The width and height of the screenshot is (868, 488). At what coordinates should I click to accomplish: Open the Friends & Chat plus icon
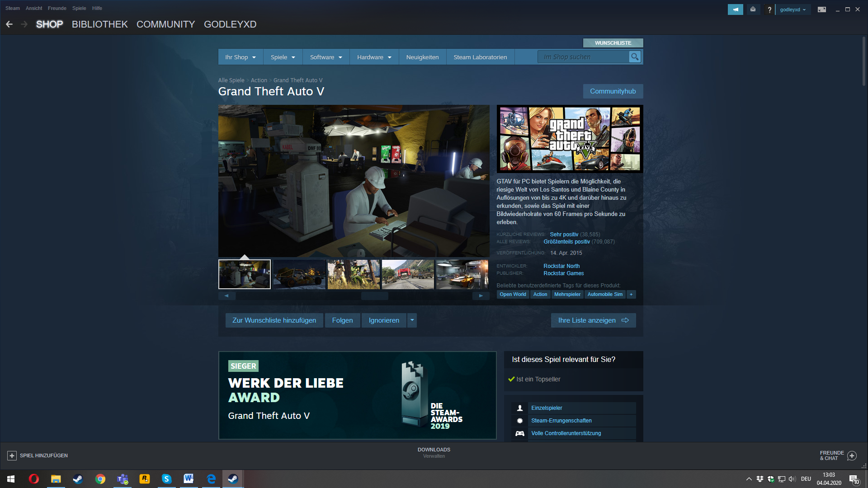[852, 455]
